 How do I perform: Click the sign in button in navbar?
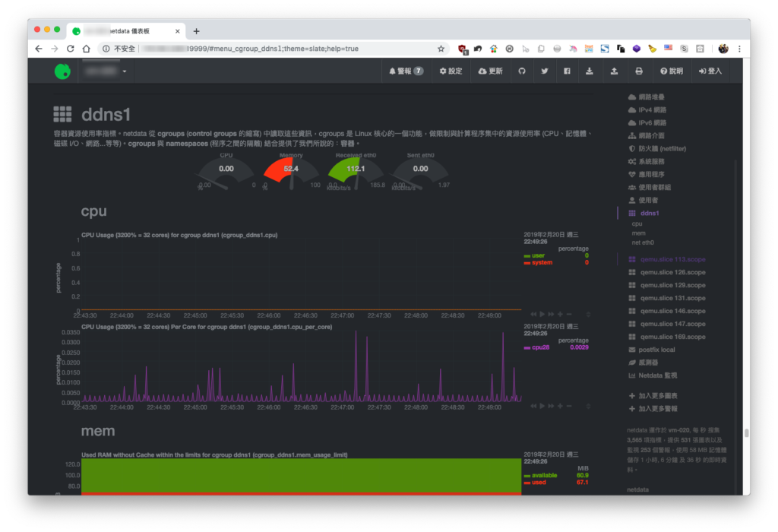click(x=710, y=71)
